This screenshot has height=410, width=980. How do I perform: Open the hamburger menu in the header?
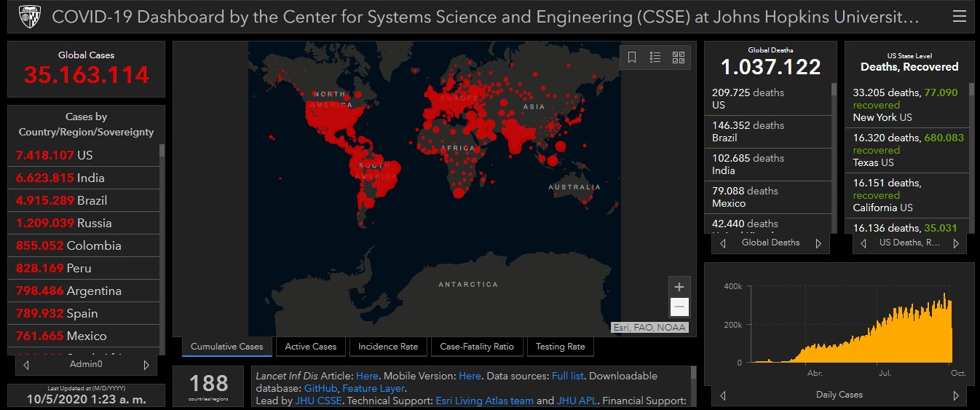[960, 16]
